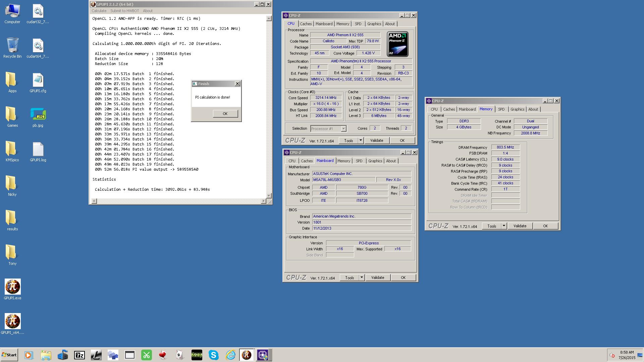Select the cudart64 DLL file icon
This screenshot has width=644, height=362.
coord(38,48)
